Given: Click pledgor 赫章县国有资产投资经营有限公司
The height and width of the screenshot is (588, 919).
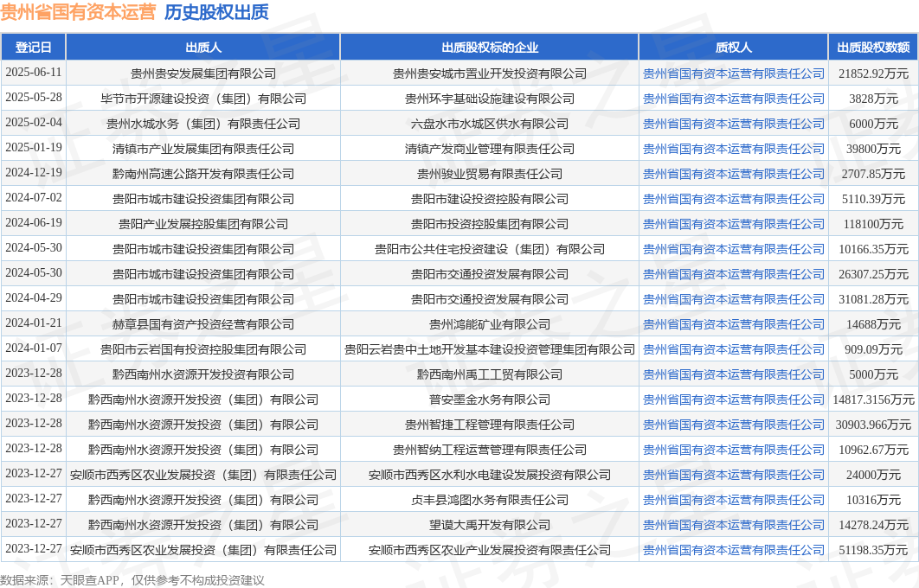Looking at the screenshot, I should point(203,324).
